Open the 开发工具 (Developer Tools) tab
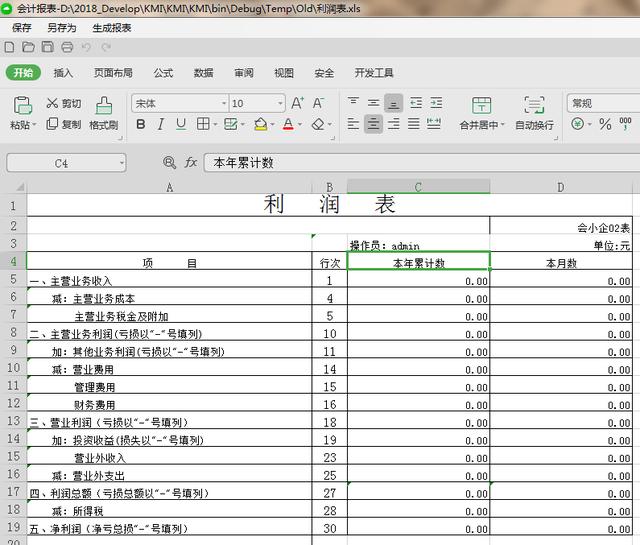The width and height of the screenshot is (640, 545). click(374, 73)
